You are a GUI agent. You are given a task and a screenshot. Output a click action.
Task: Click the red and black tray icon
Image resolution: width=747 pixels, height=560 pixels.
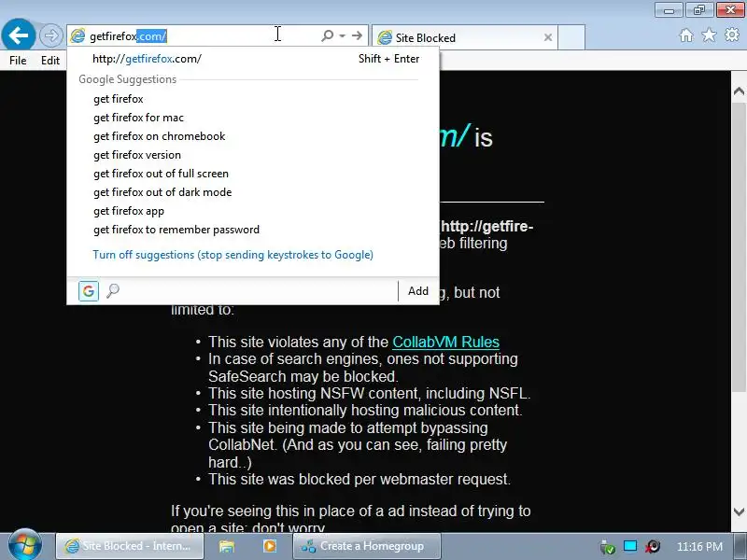point(653,546)
